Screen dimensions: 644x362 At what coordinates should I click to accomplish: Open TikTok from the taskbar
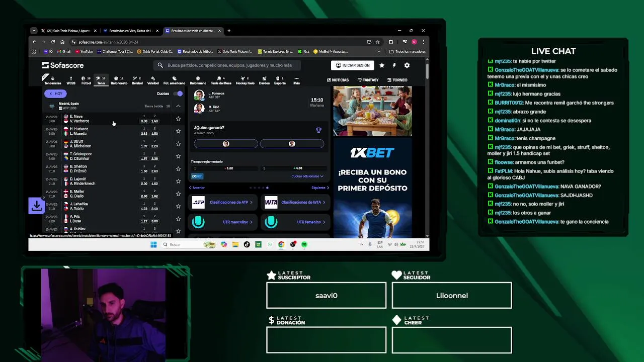point(247,244)
